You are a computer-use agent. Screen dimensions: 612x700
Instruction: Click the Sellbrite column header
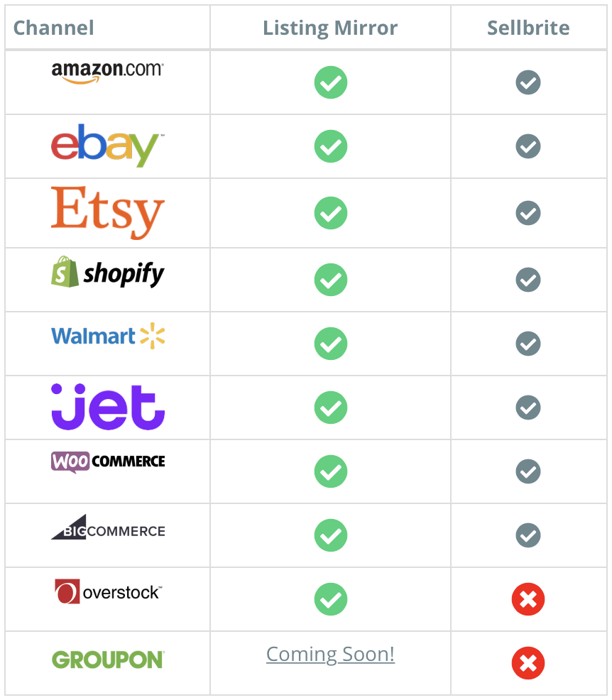coord(528,28)
